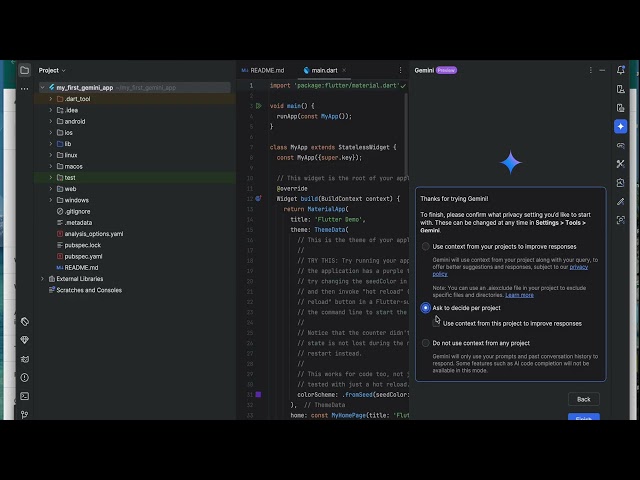The height and width of the screenshot is (480, 640).
Task: Click the three-dots more tool windows icon
Action: coord(24,88)
